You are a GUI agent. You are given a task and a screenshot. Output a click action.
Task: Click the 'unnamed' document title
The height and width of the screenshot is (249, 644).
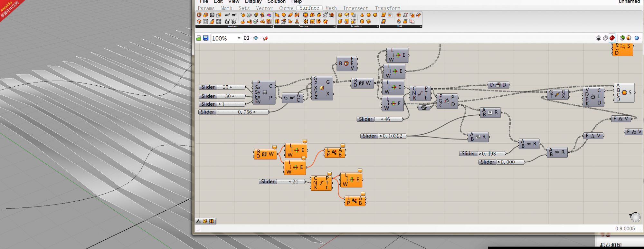(x=629, y=2)
